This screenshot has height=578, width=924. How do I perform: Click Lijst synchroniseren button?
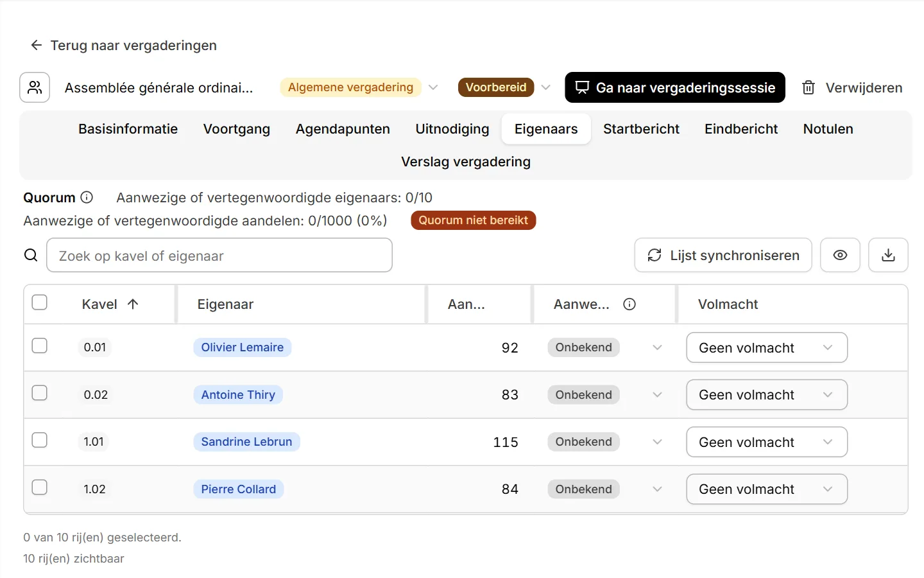[x=723, y=255]
